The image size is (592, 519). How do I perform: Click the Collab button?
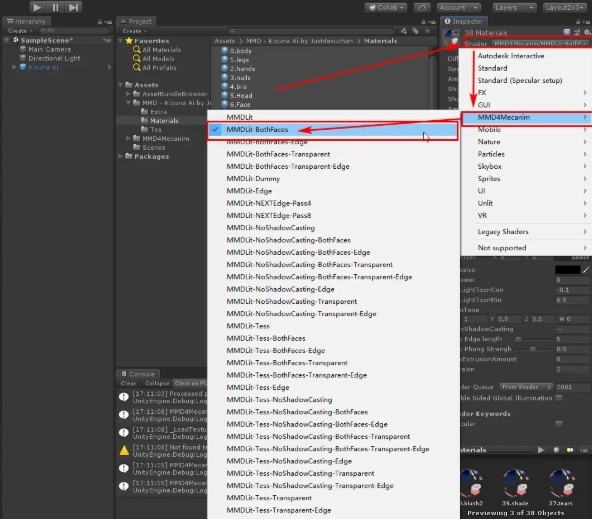click(x=385, y=8)
